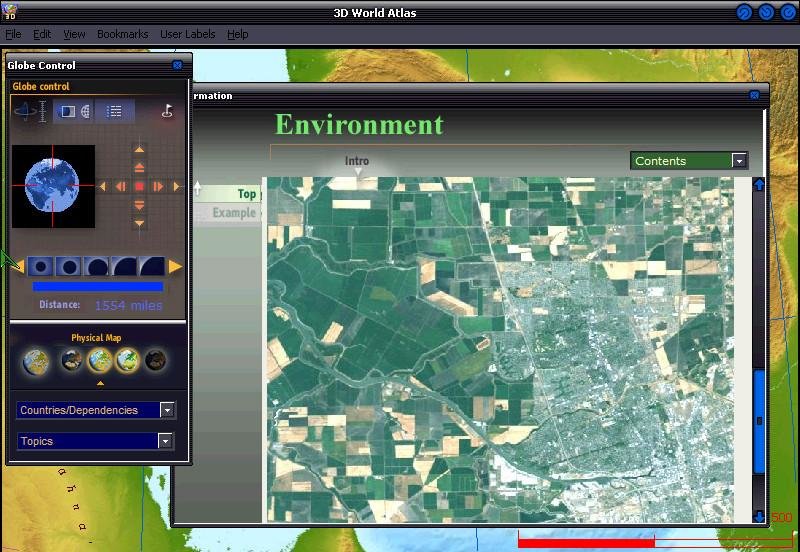Click the Environment heading

click(359, 124)
